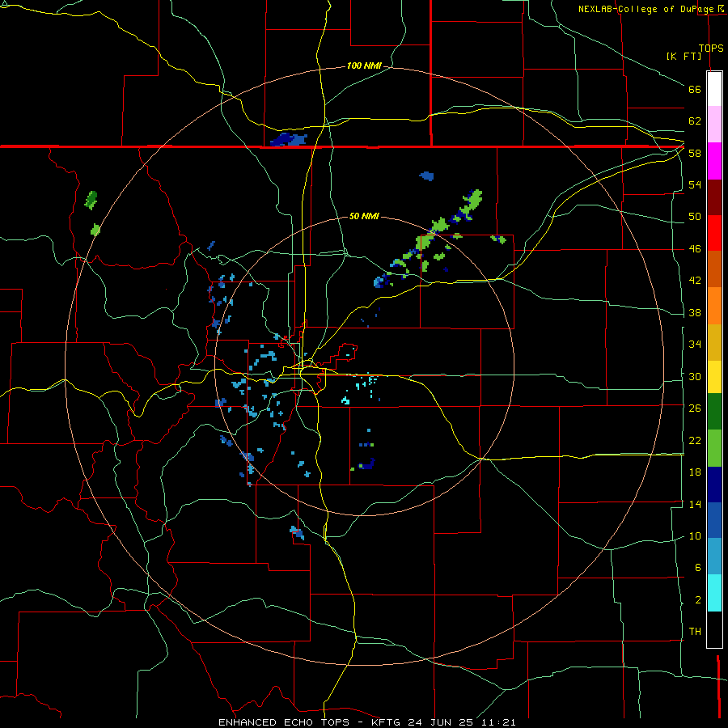Click the medium blue legend swatch
This screenshot has width=728, height=728.
[714, 520]
